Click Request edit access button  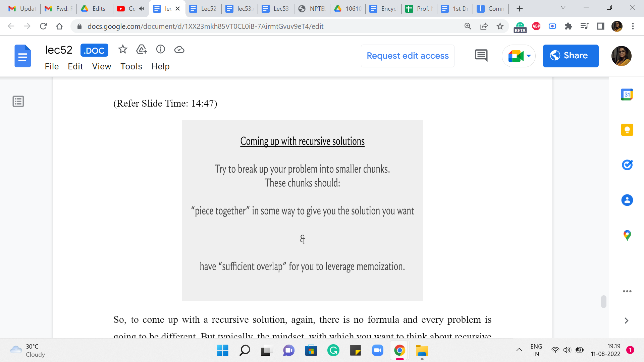(x=408, y=56)
